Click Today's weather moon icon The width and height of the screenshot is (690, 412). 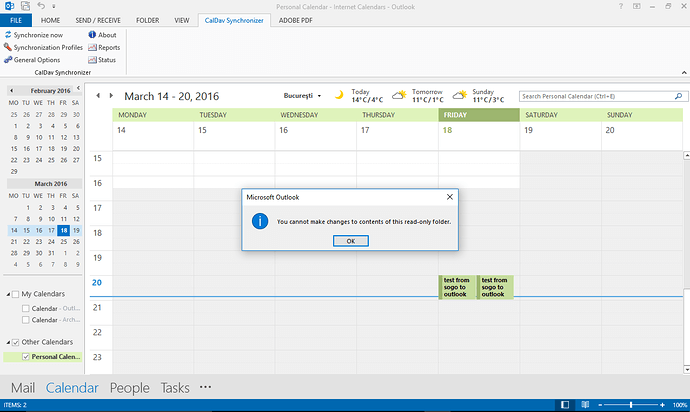coord(339,95)
